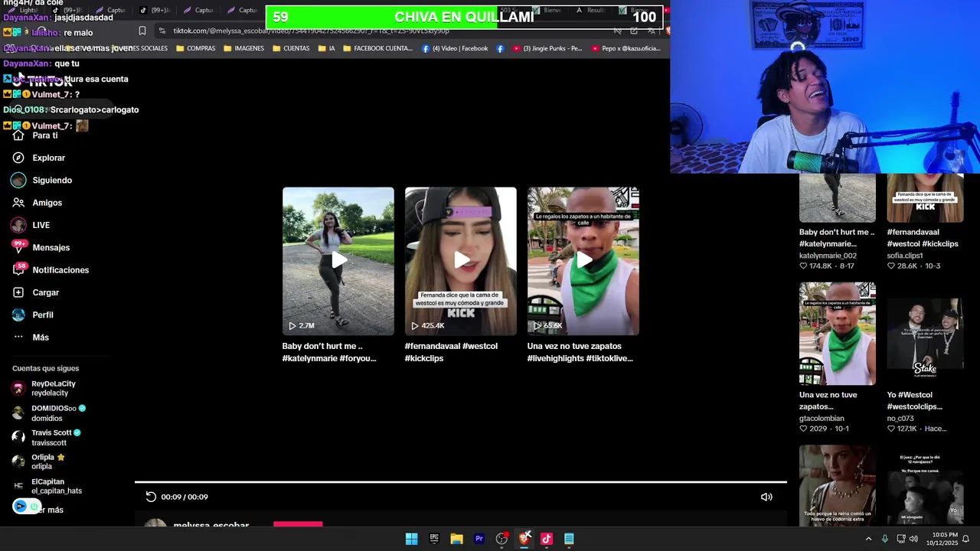
Task: Open Windows notifications bell
Action: 966,539
